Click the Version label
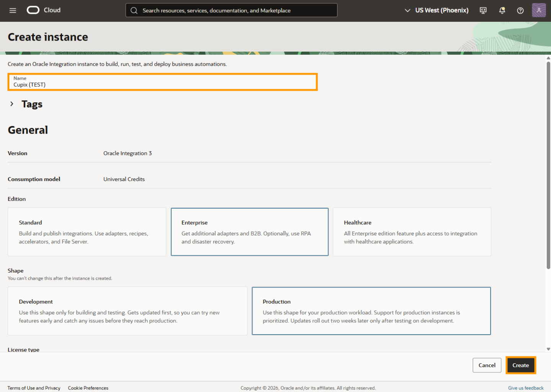551x392 pixels. [18, 153]
